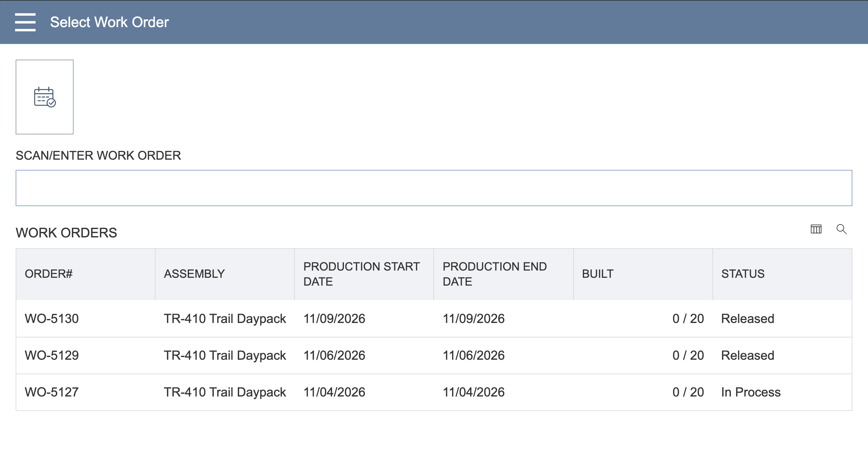Select work order WO-5127
This screenshot has width=868, height=470.
pos(52,392)
